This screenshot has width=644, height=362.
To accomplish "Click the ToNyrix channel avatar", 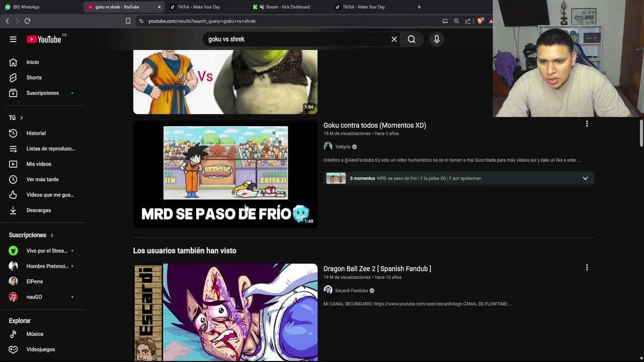I will (328, 146).
